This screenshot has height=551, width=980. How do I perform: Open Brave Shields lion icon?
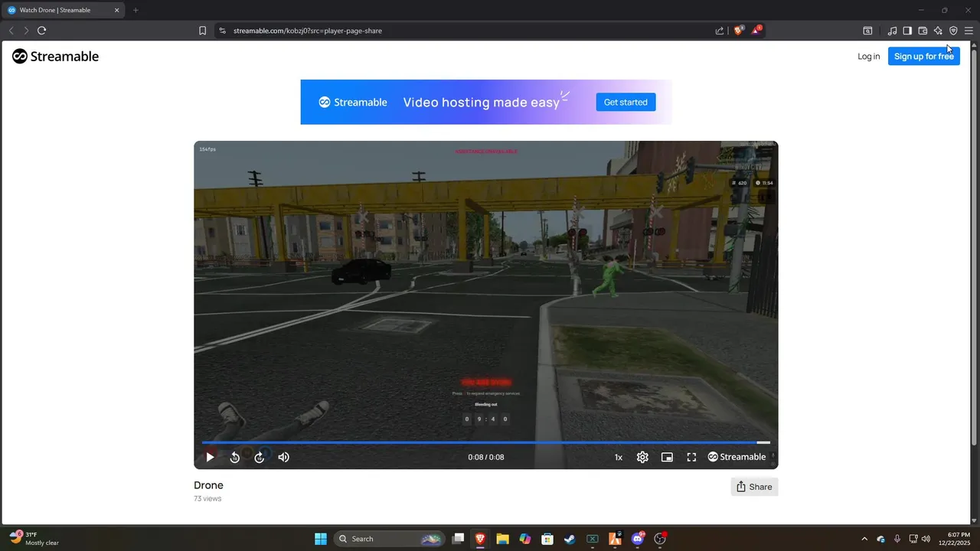point(739,31)
